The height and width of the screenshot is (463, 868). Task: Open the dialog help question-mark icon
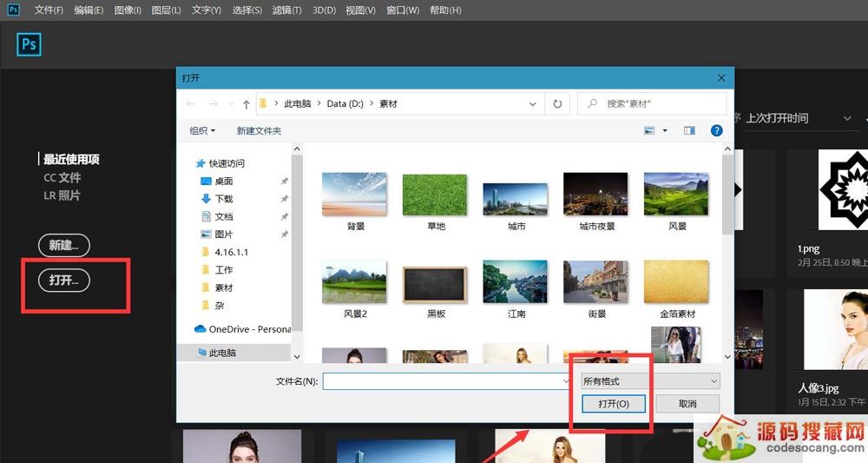click(716, 130)
